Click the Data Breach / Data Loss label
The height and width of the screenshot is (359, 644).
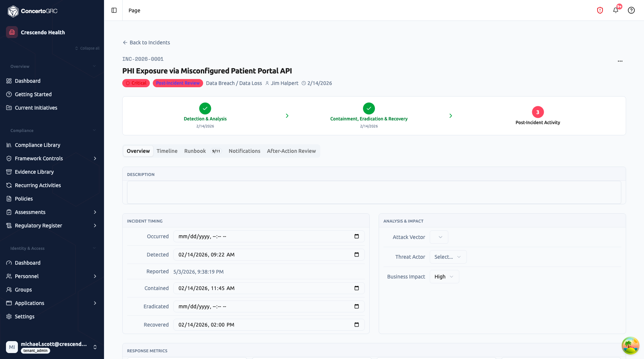click(234, 83)
